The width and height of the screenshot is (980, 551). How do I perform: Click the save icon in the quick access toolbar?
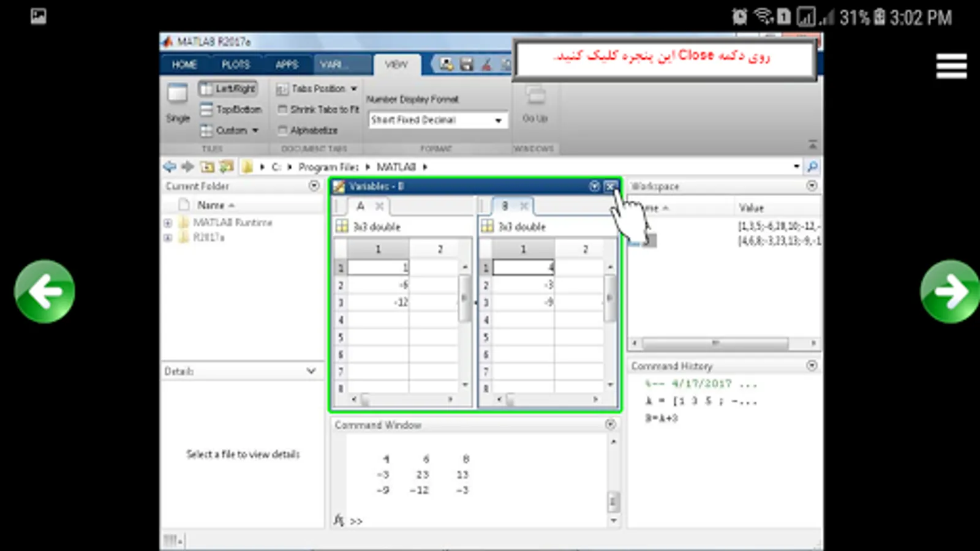tap(467, 64)
